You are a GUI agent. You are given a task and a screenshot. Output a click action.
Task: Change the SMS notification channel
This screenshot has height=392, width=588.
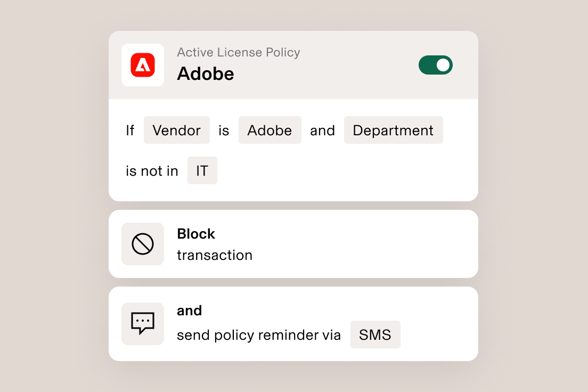375,334
